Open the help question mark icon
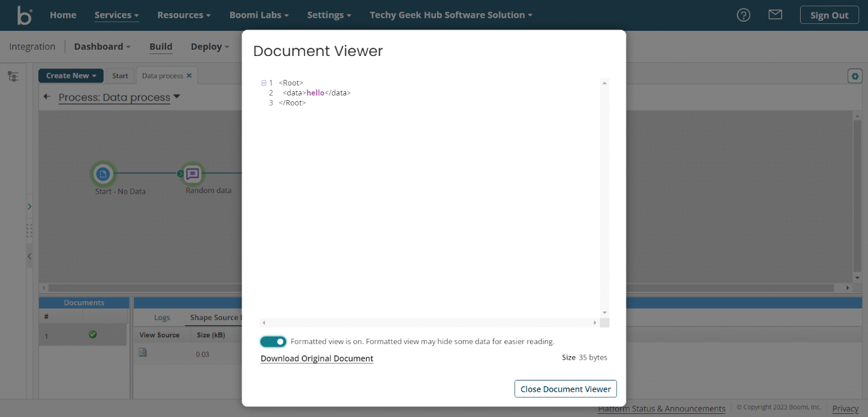This screenshot has height=417, width=868. pyautogui.click(x=743, y=15)
